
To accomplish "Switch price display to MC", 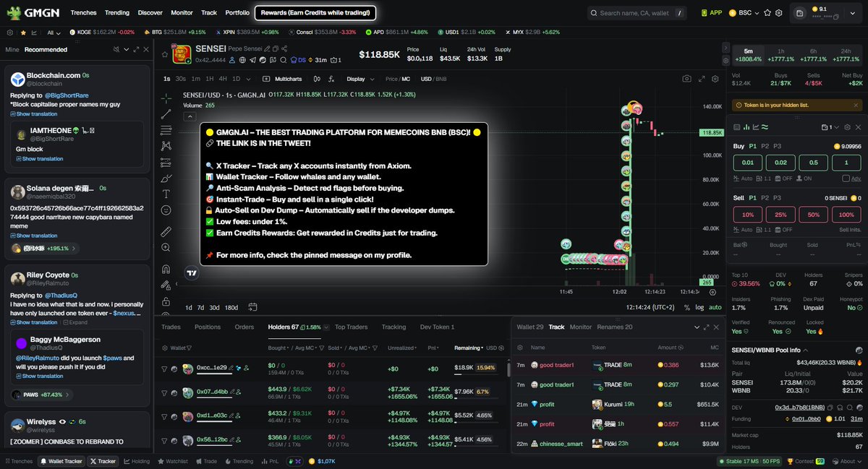I will coord(406,79).
